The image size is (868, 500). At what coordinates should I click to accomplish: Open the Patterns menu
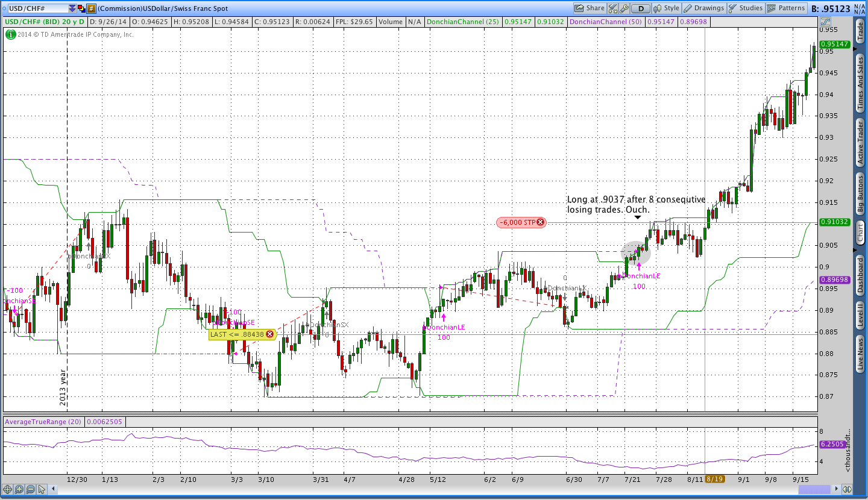click(x=786, y=8)
